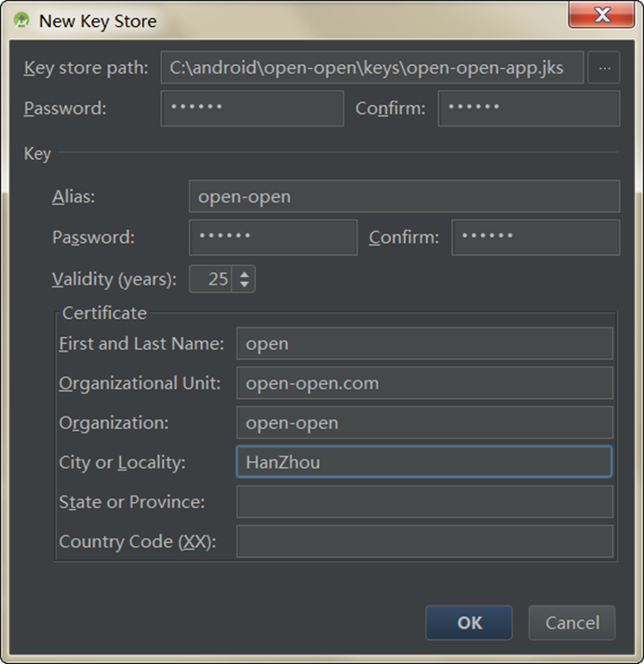
Task: Focus the Organizational Unit field
Action: [x=424, y=383]
